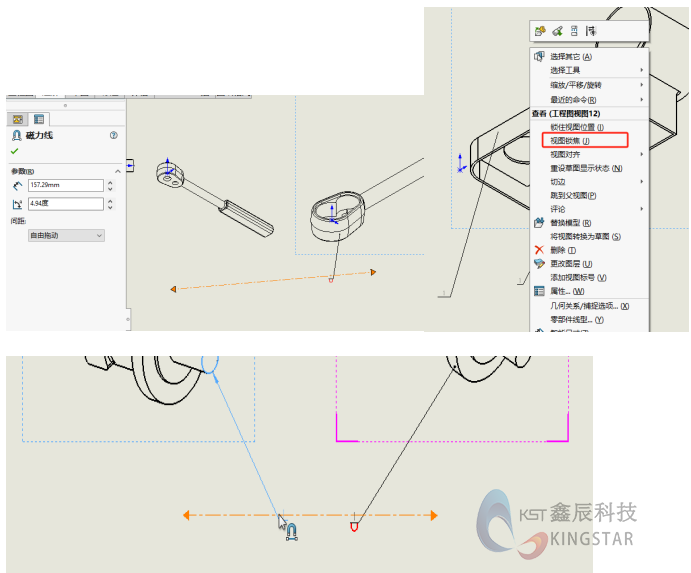Decrease angle with the down spinner
The width and height of the screenshot is (691, 573).
tap(110, 207)
